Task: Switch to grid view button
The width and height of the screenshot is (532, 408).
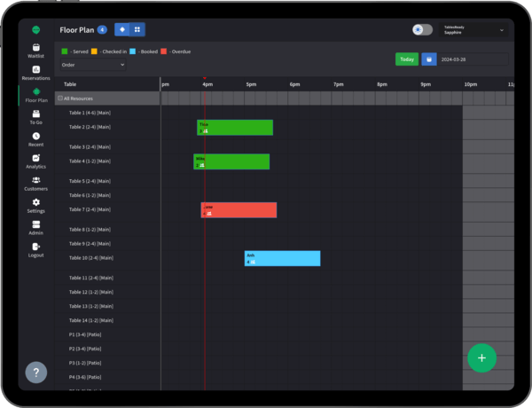Action: coord(137,29)
